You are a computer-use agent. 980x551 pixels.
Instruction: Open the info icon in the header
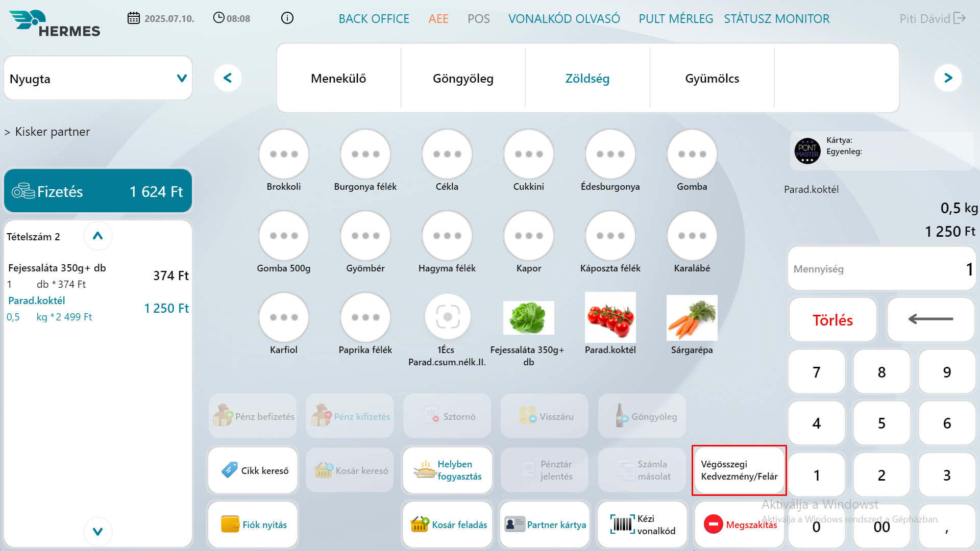click(287, 18)
